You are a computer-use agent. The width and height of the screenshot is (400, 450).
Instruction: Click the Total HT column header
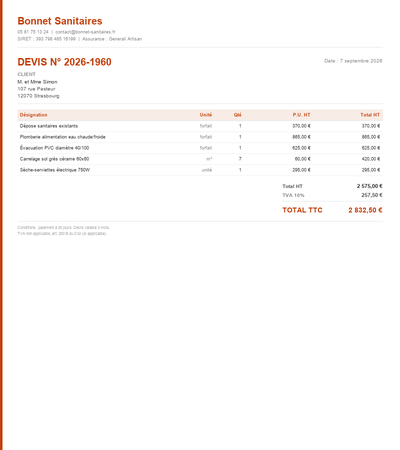pyautogui.click(x=370, y=115)
